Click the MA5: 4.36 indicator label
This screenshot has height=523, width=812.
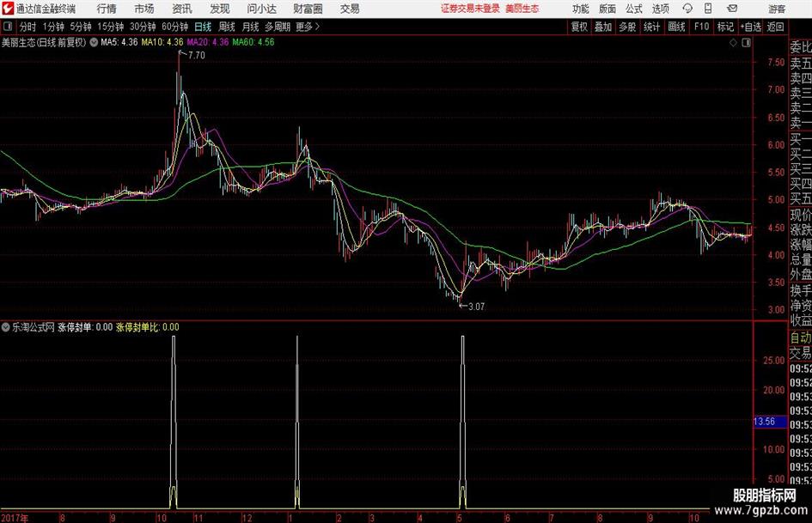(x=119, y=42)
